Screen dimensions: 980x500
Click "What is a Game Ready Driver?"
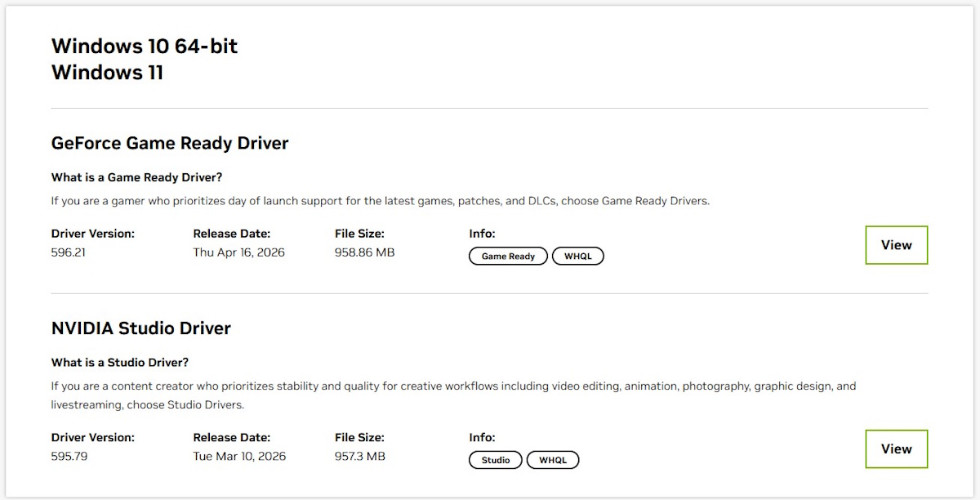point(136,177)
